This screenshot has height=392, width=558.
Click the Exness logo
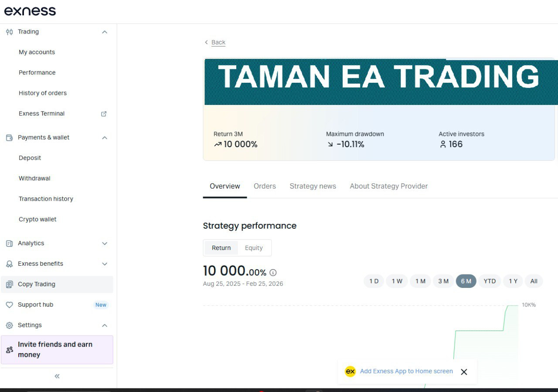[x=30, y=11]
